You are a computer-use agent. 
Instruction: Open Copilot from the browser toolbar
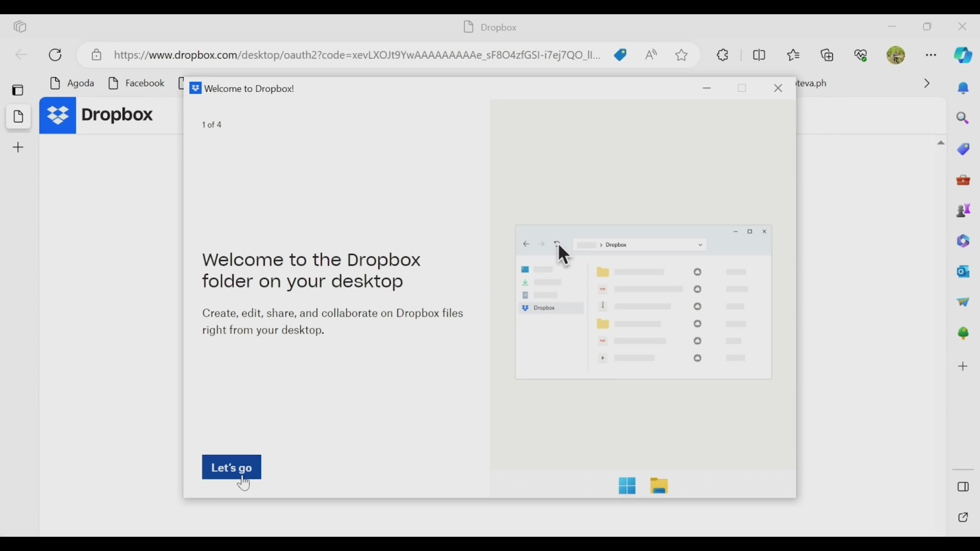pos(962,54)
